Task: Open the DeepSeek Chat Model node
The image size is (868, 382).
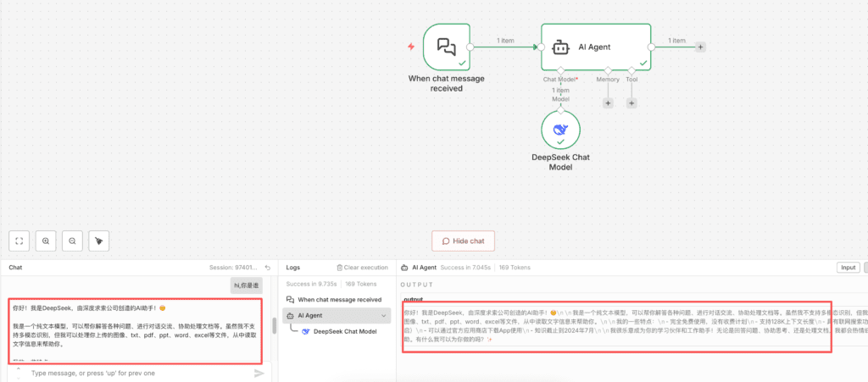Action: tap(559, 130)
